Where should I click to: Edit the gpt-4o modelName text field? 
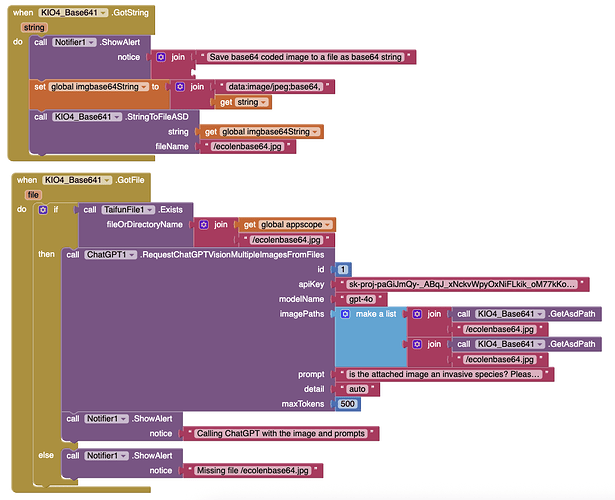(356, 298)
